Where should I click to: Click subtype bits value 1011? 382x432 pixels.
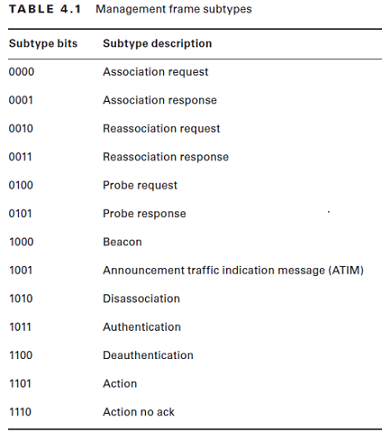pyautogui.click(x=20, y=327)
